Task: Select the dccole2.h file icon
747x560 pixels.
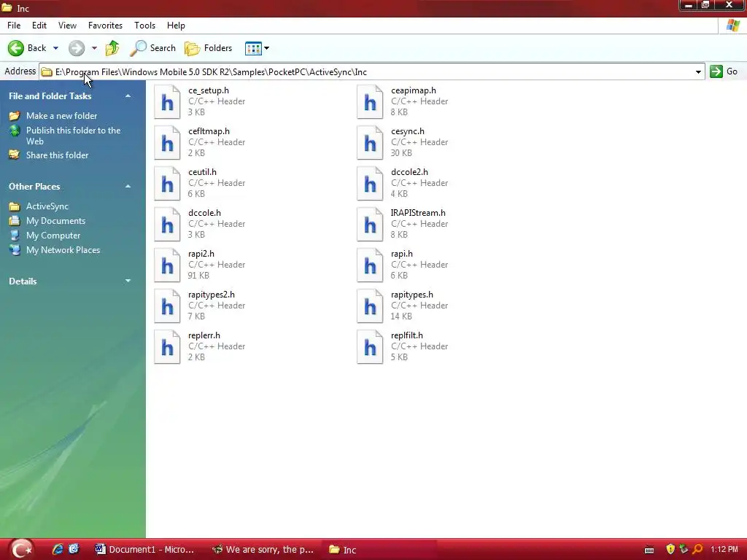Action: click(370, 184)
